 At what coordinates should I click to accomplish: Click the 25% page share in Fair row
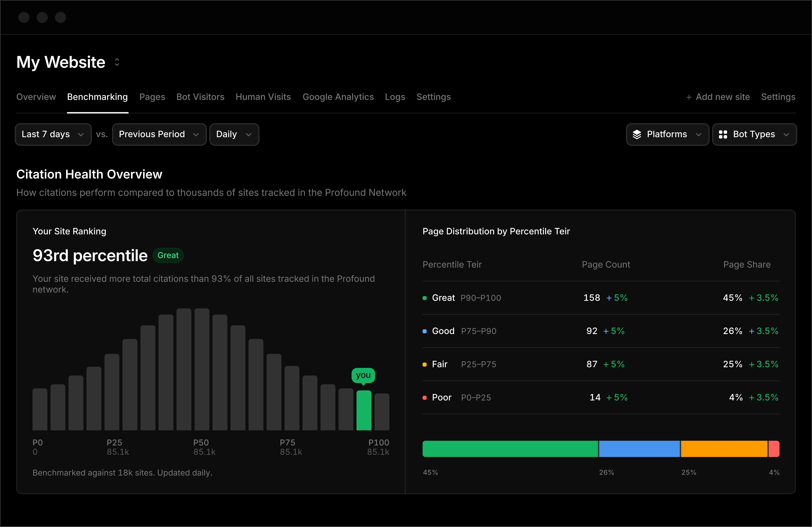pos(732,364)
